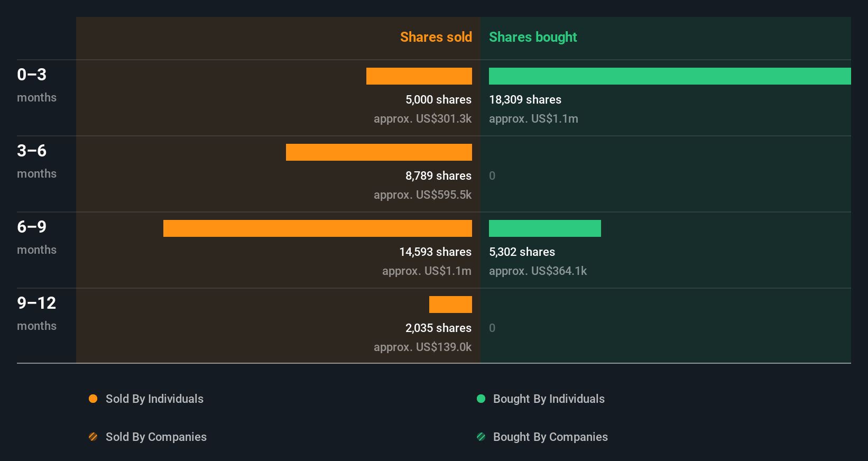Select the 9–12 months row label

[36, 314]
